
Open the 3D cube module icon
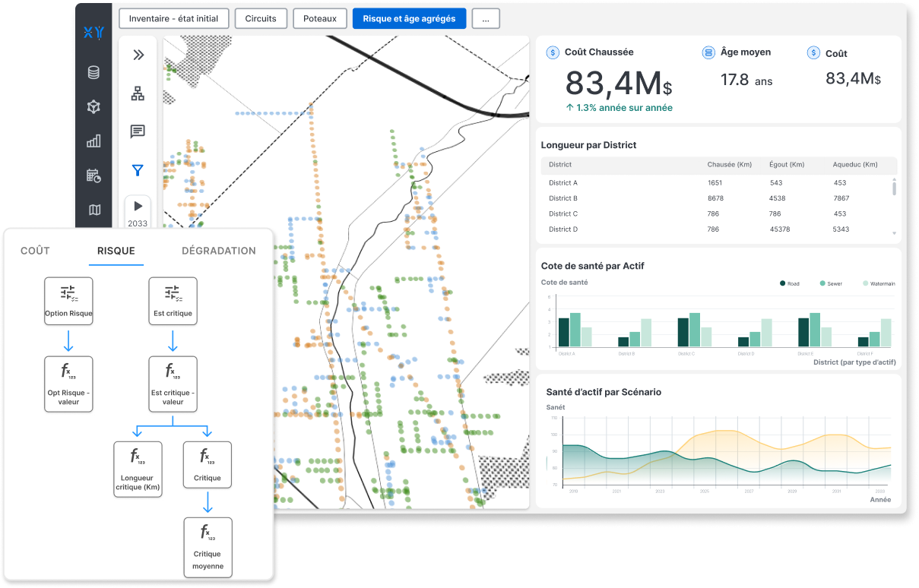coord(93,107)
